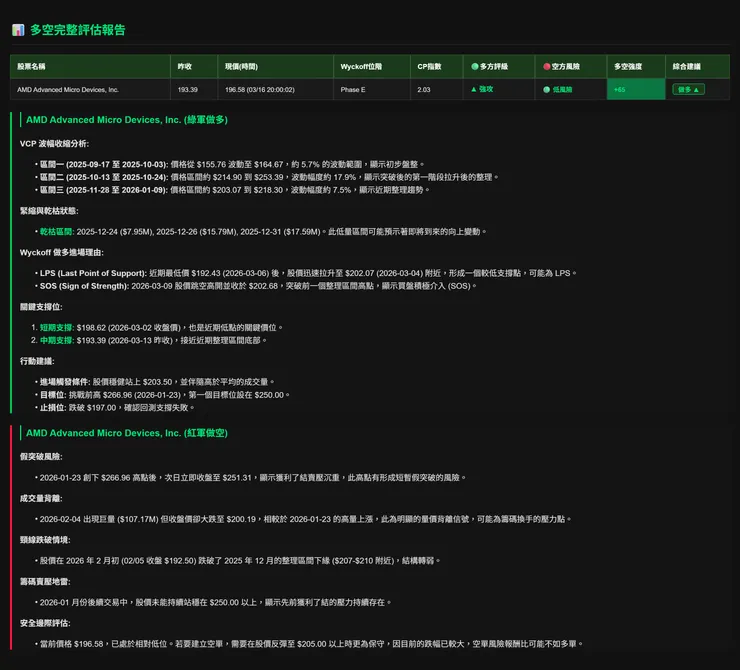
Task: Click the heading ending in (綠軍做多)
Action: click(x=126, y=120)
